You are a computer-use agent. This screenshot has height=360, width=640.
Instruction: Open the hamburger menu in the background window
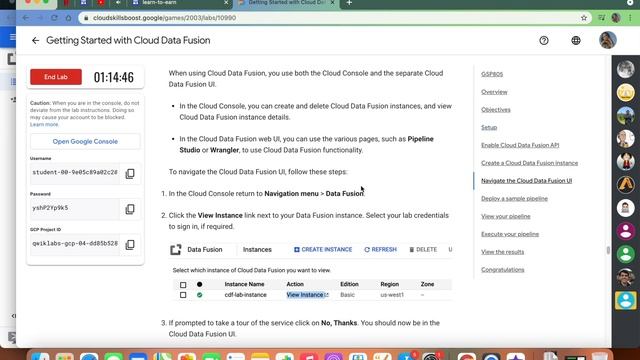(x=13, y=38)
